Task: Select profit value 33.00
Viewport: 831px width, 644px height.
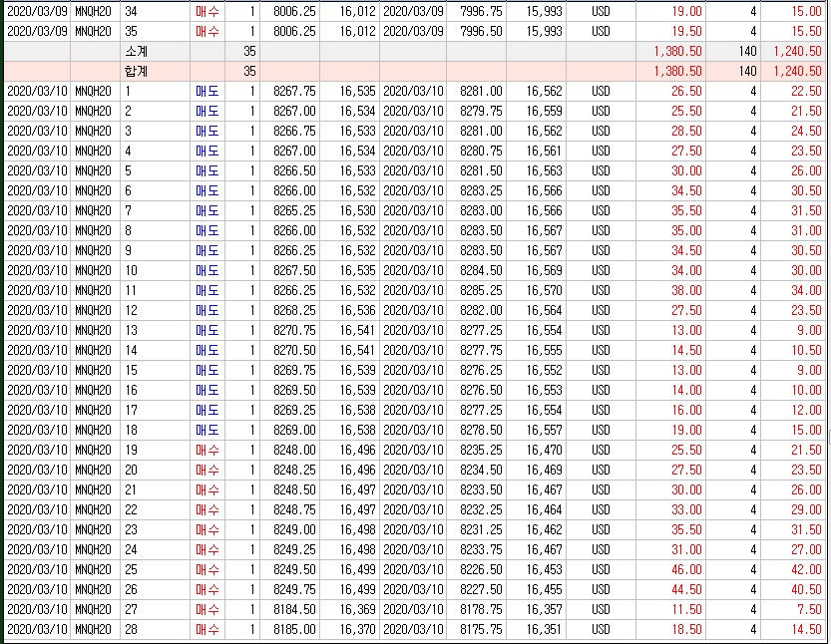Action: pyautogui.click(x=686, y=510)
